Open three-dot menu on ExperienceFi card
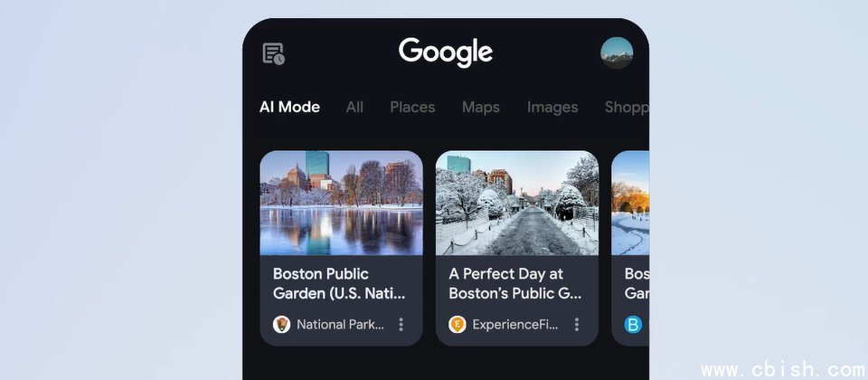Image resolution: width=868 pixels, height=380 pixels. pos(577,324)
